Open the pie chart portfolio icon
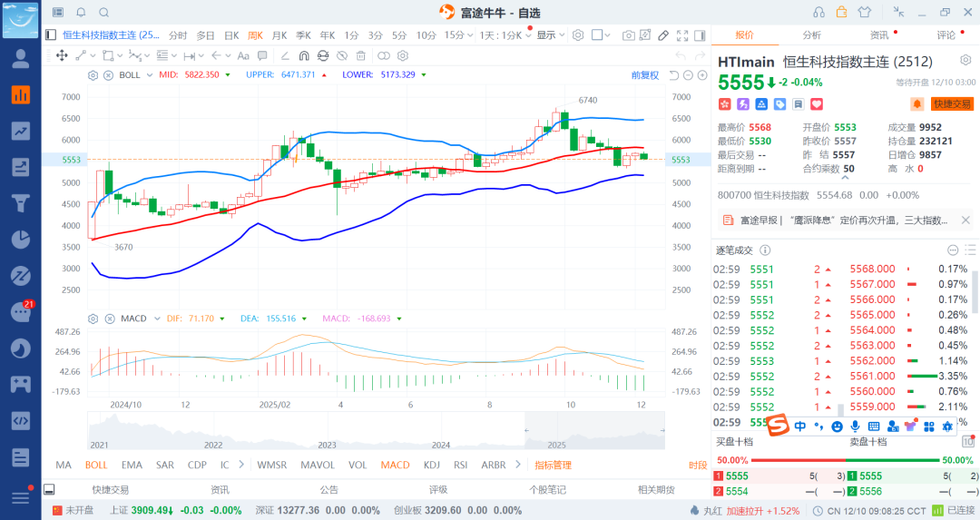 (x=21, y=240)
